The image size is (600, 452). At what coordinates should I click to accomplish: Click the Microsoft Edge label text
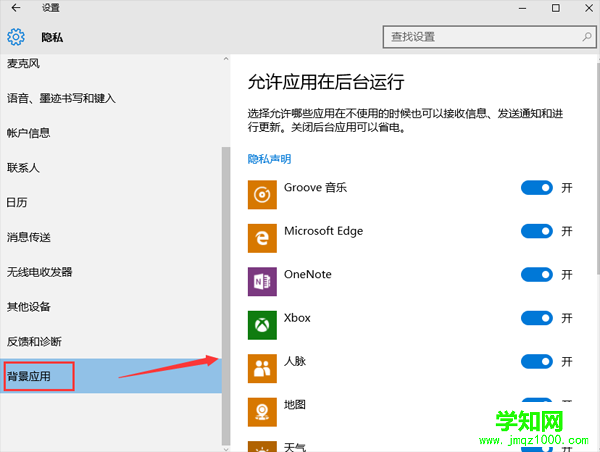(323, 231)
